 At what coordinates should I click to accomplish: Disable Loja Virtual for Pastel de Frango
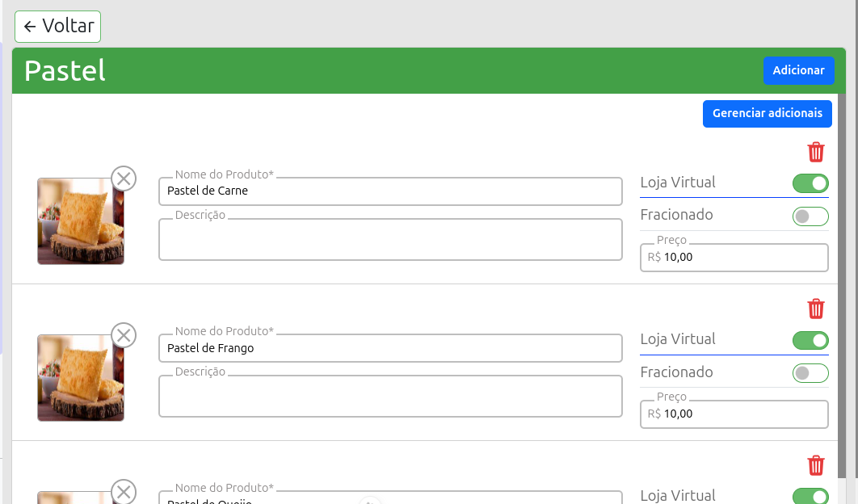(810, 340)
